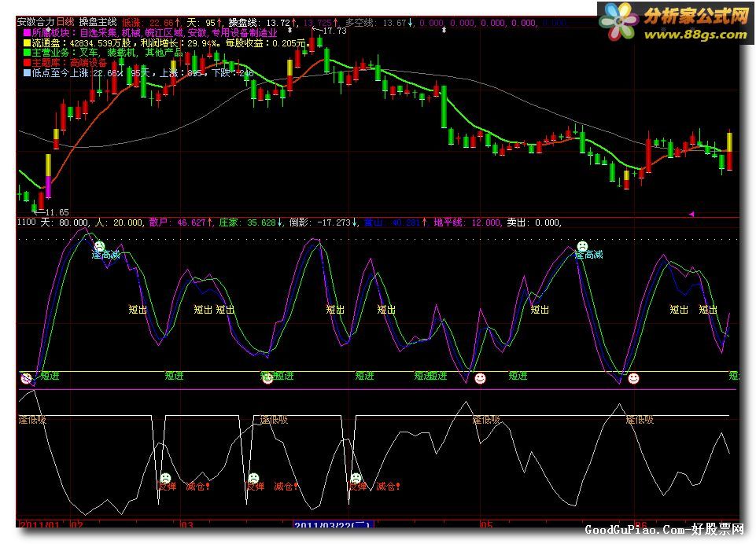Click the 2011/03/22(二) highlighted date marker
Screen dimensions: 756x544
click(334, 524)
